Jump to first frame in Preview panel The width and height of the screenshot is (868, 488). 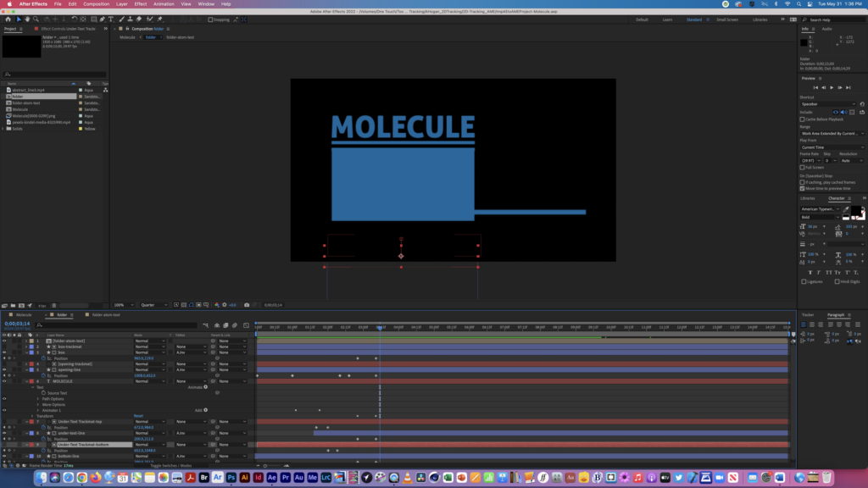tap(815, 87)
